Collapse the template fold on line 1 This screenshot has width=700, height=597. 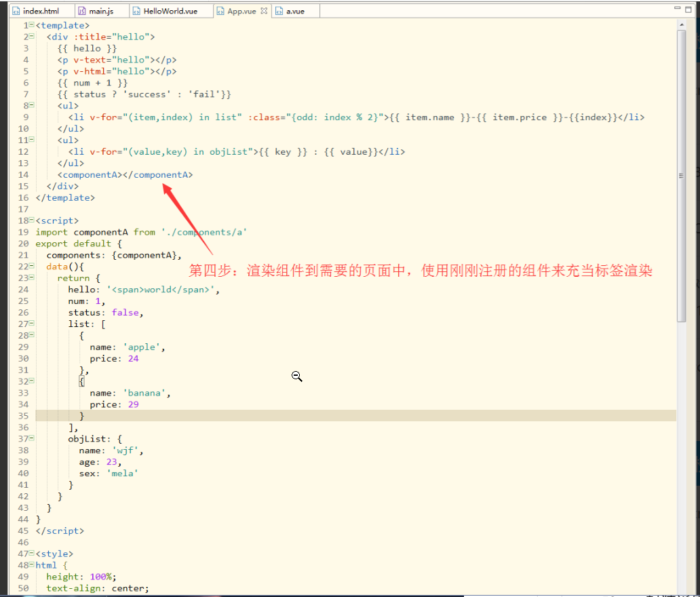(32, 24)
